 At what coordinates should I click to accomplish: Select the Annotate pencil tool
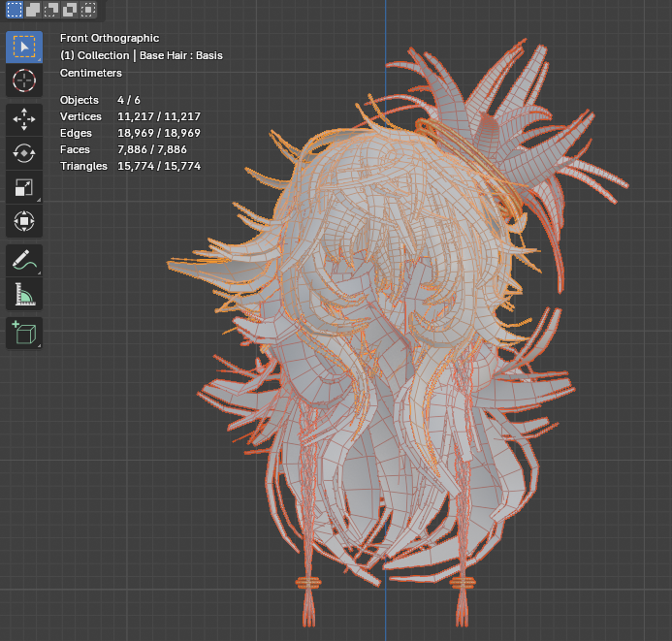point(24,260)
